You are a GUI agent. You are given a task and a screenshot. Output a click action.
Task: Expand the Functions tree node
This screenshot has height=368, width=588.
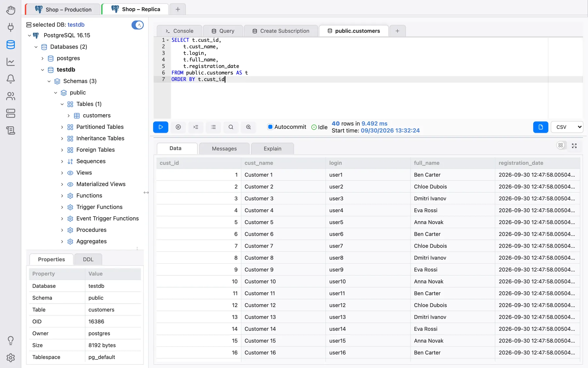click(62, 196)
